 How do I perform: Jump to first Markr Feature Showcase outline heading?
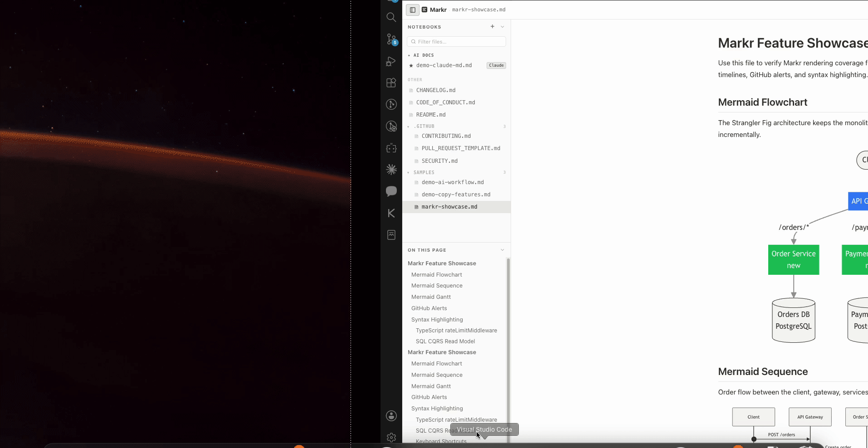point(442,263)
